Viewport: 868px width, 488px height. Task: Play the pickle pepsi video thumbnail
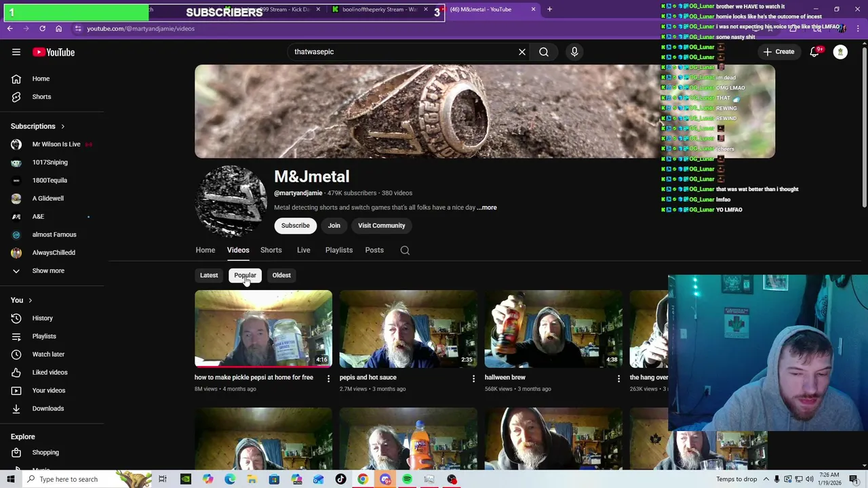point(263,329)
